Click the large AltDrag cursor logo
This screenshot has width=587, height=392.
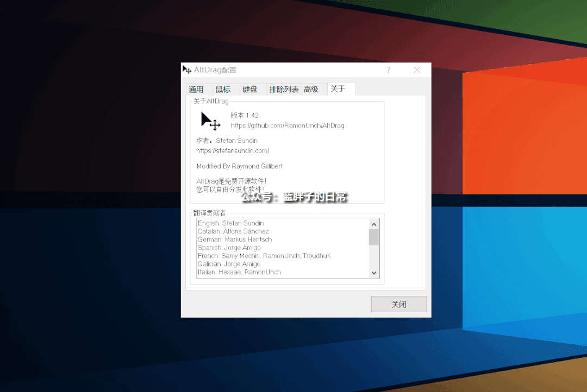[210, 121]
